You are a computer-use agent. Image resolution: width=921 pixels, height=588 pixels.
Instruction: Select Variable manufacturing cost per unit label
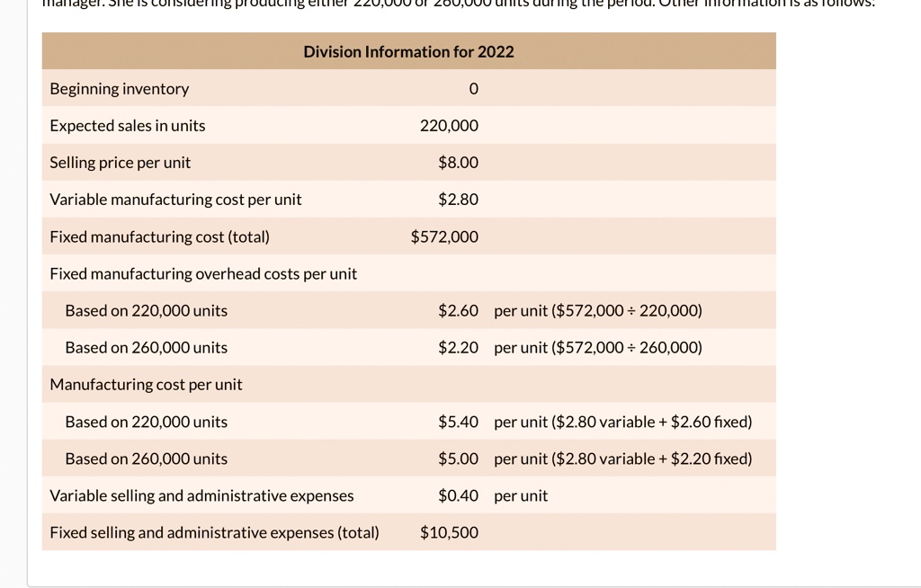point(175,200)
